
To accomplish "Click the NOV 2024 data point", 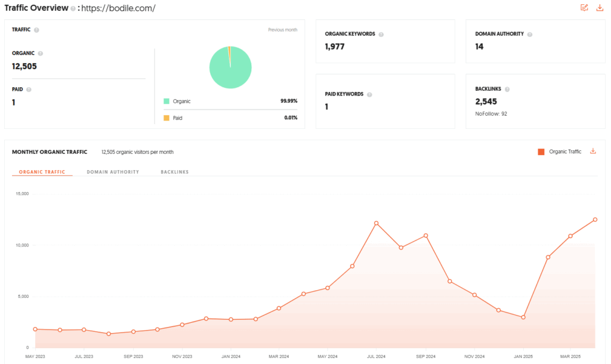I will (474, 295).
